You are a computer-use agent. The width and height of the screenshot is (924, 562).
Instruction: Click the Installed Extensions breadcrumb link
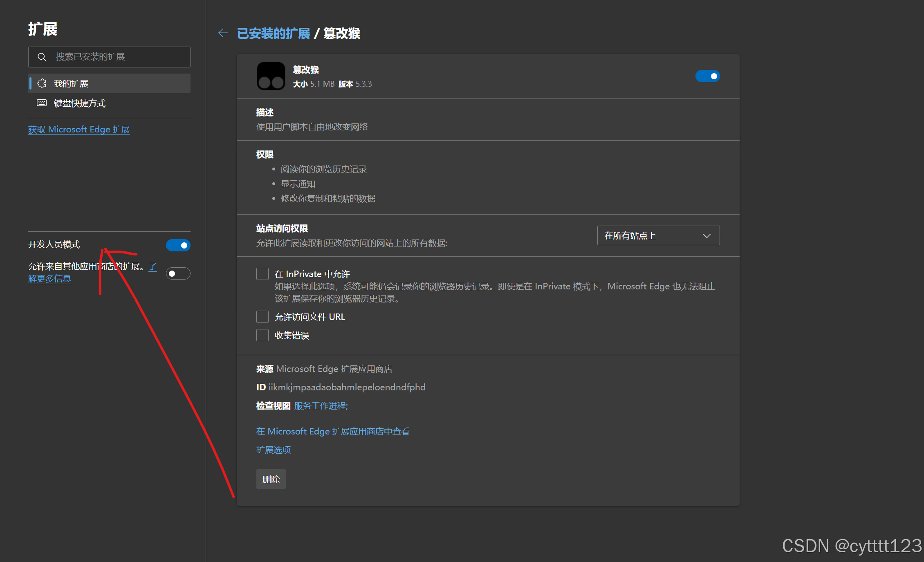(x=273, y=34)
